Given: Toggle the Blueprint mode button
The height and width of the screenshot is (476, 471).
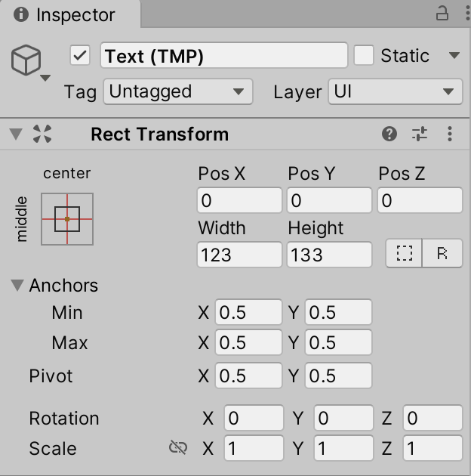Looking at the screenshot, I should tap(405, 255).
